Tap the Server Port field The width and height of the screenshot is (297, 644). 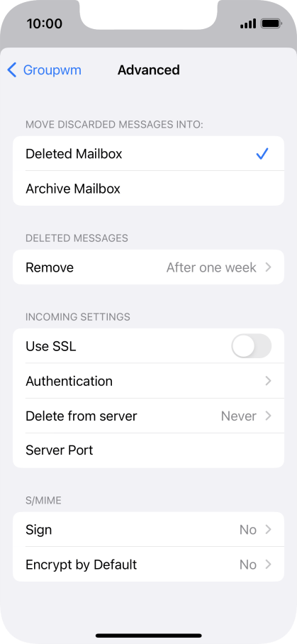coord(149,450)
